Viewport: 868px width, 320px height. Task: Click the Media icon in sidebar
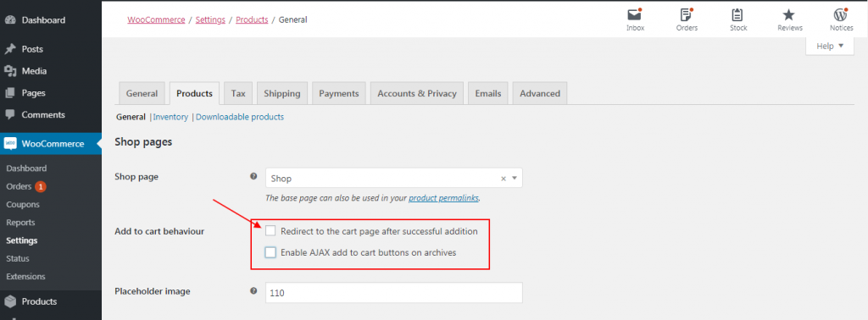(x=10, y=71)
